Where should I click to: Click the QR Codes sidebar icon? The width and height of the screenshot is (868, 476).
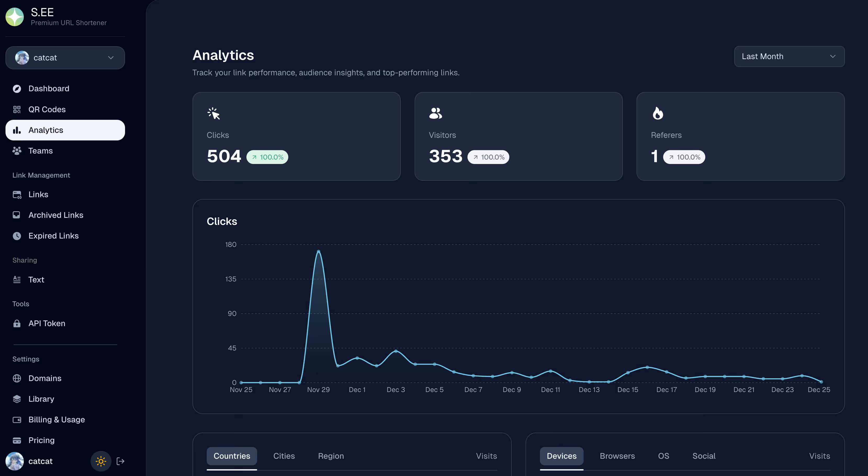[17, 110]
